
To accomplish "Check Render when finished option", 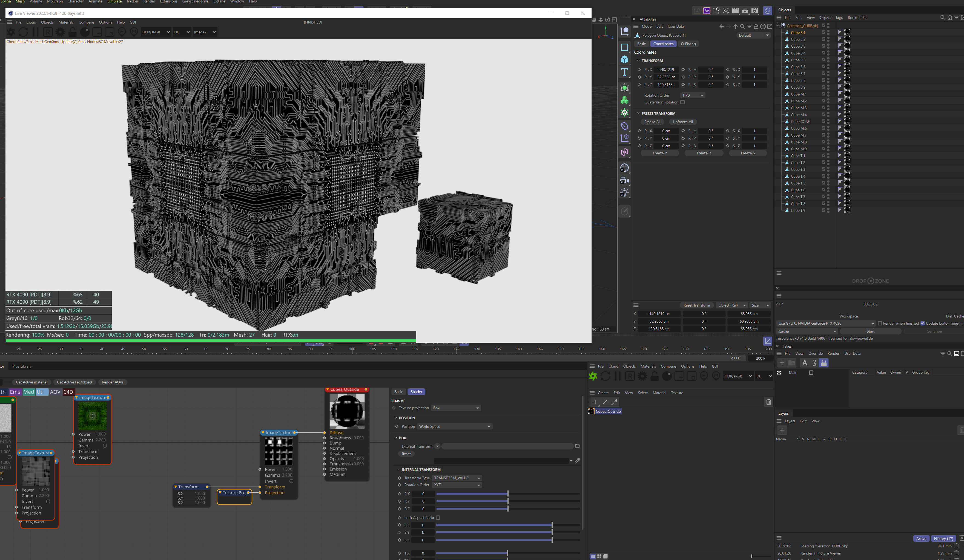I will (x=879, y=324).
